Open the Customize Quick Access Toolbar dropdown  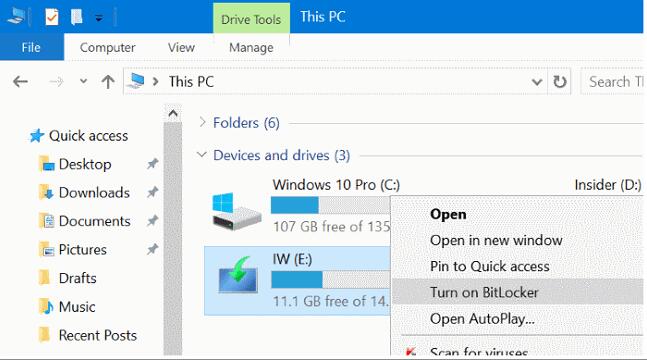[99, 18]
